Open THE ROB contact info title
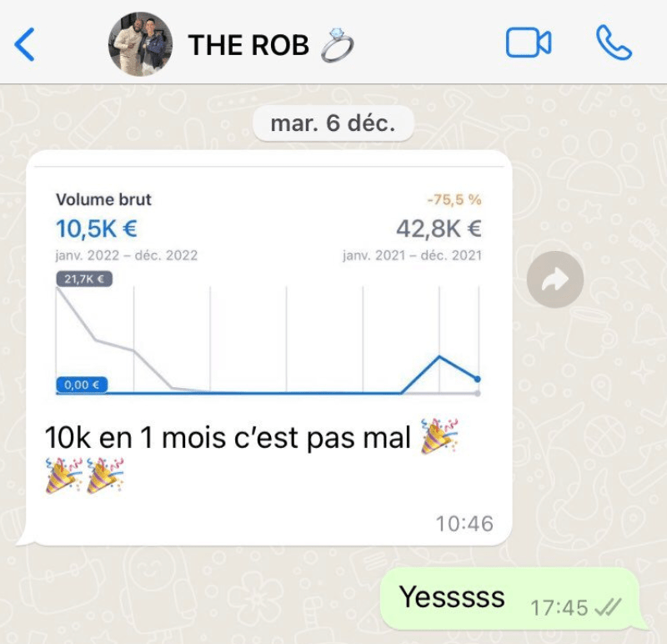The width and height of the screenshot is (667, 644). point(248,45)
